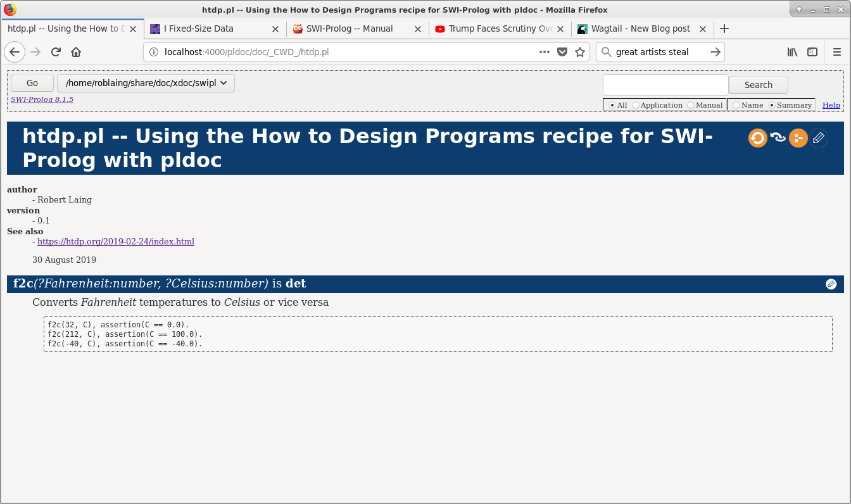Open the Firefox home page icon
The width and height of the screenshot is (851, 504).
[x=76, y=52]
